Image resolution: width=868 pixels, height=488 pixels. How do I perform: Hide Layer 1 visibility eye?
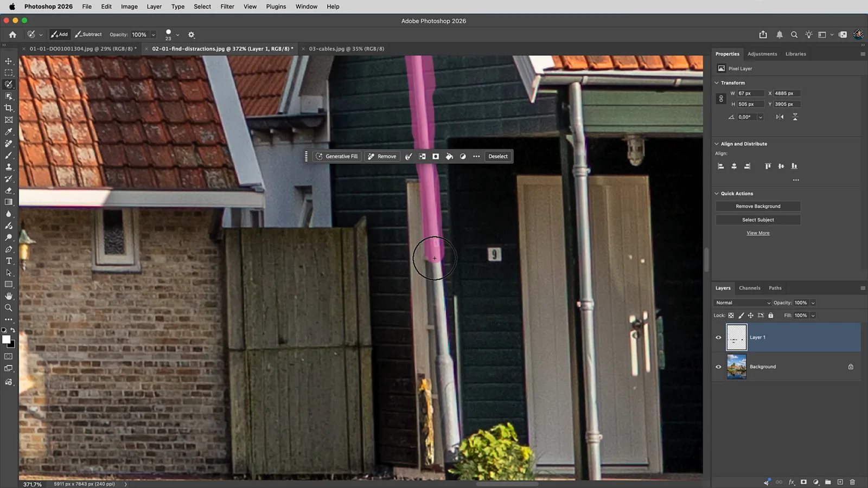tap(719, 337)
